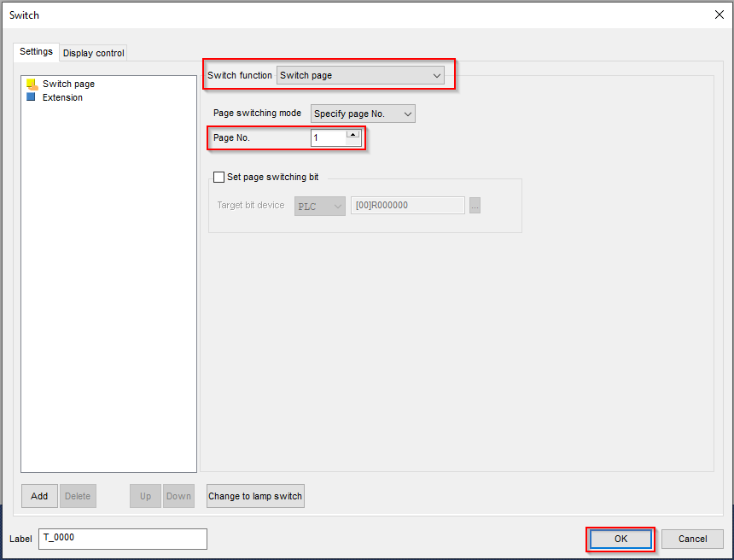The width and height of the screenshot is (734, 560).
Task: Increase Page No. with up arrow
Action: pos(353,134)
